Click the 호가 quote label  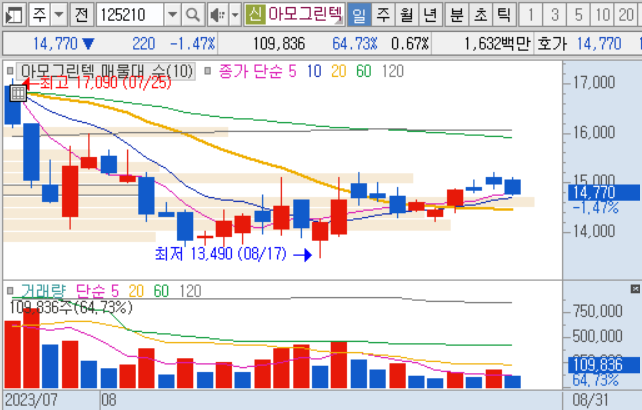click(x=552, y=43)
